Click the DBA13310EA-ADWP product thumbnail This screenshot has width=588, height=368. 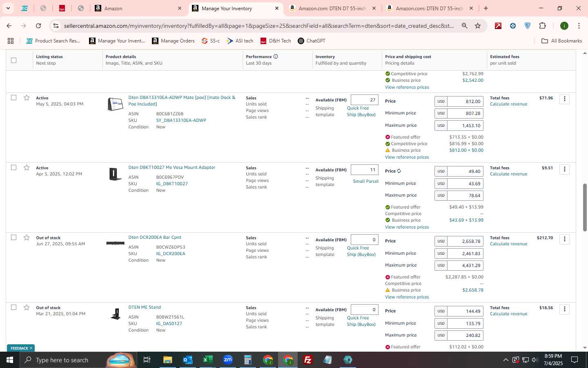point(115,104)
